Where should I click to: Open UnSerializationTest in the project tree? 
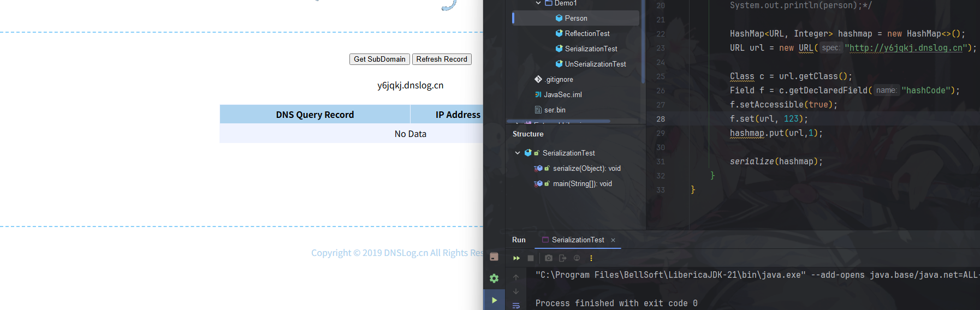click(x=595, y=64)
